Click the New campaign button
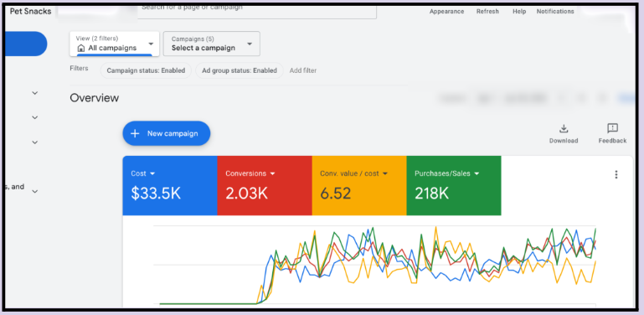644x315 pixels. tap(167, 133)
